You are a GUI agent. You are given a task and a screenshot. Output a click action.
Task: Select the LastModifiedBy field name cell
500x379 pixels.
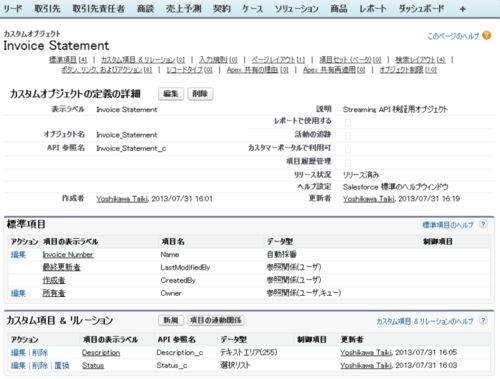[185, 267]
